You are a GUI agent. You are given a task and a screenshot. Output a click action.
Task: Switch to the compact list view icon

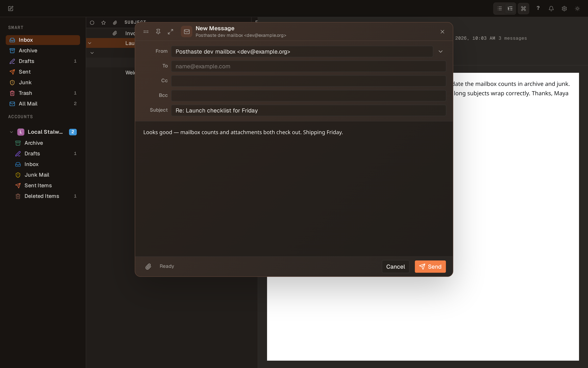point(500,9)
